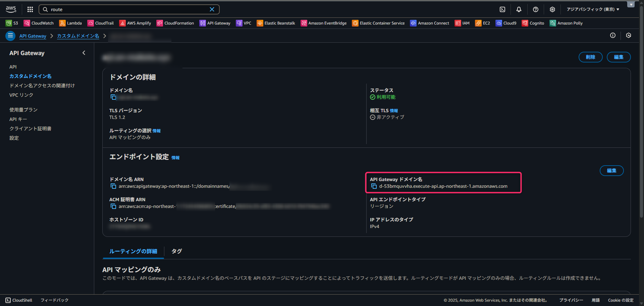Open the Elastic Container Service shortcut

tap(378, 23)
